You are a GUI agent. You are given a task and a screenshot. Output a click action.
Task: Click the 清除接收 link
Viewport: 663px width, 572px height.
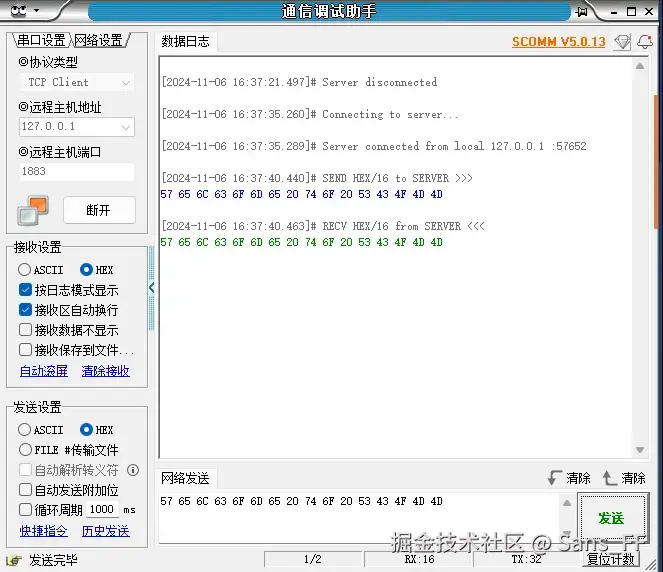pos(106,371)
